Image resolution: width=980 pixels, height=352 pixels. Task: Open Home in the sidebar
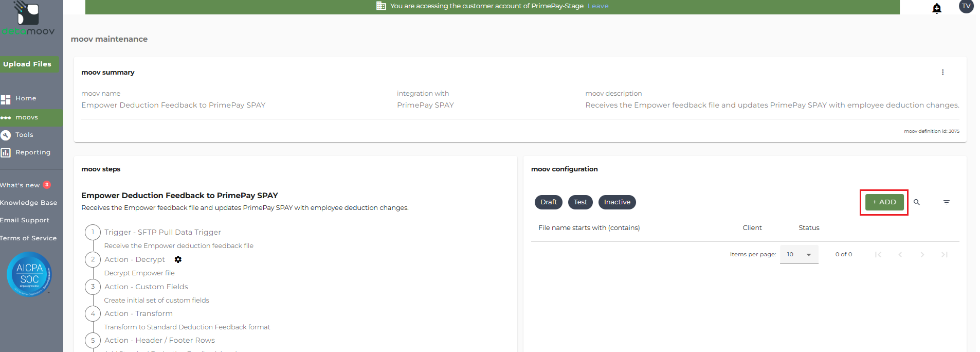coord(26,98)
